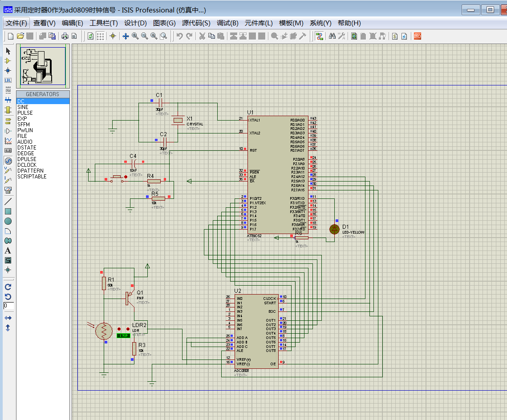Create a new design file

tap(11, 36)
